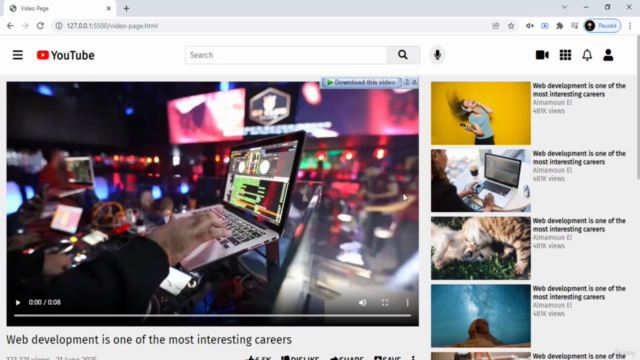
Task: Click title next to cat and dog thumbnail
Action: tap(579, 225)
